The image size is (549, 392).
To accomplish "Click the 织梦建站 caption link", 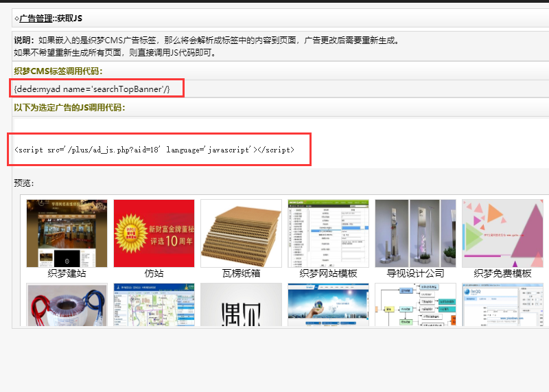I will click(x=67, y=273).
